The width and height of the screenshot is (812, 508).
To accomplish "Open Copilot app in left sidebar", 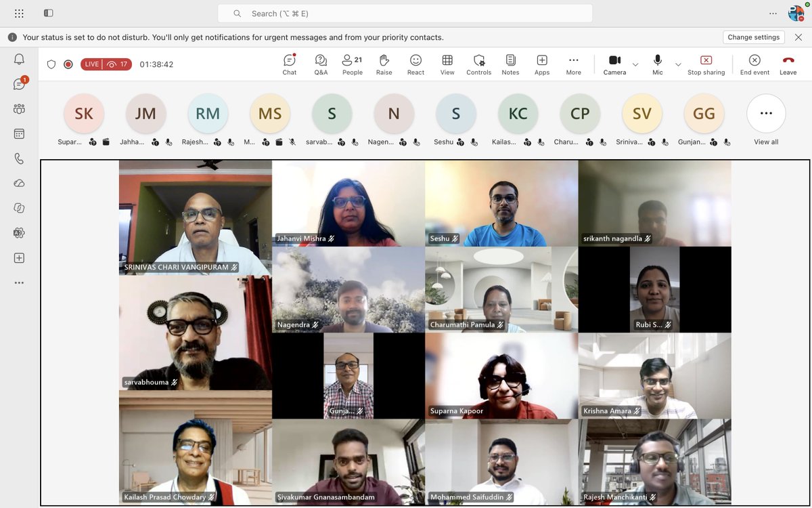I will [x=19, y=208].
